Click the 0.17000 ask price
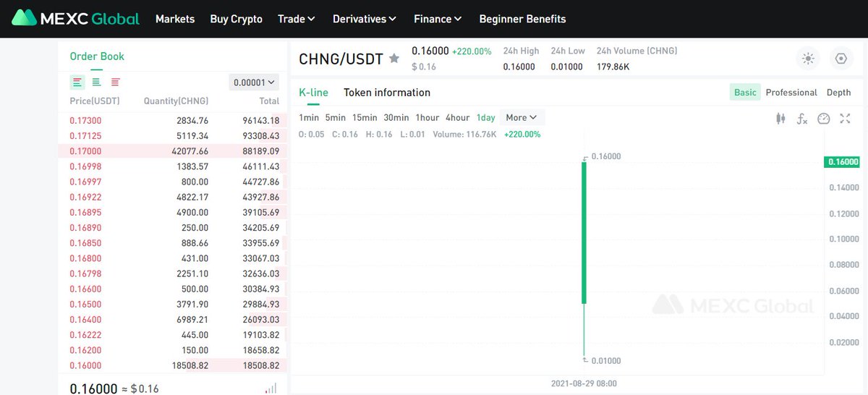 click(85, 151)
